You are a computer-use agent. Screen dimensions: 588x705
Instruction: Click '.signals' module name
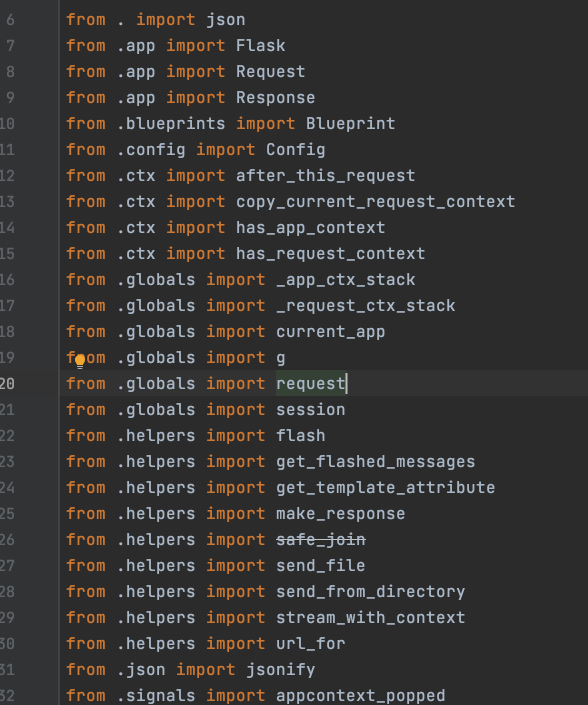click(155, 695)
